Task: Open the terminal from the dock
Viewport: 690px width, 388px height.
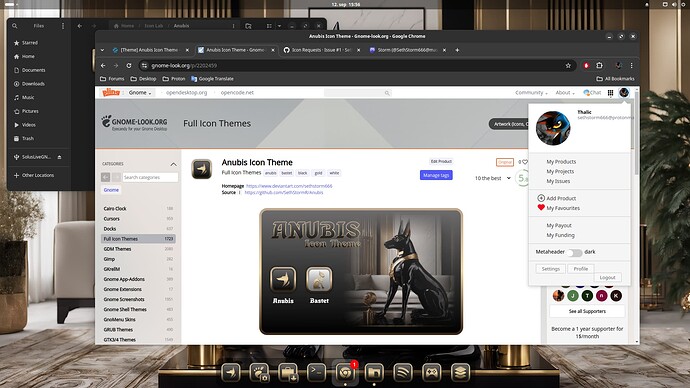Action: pyautogui.click(x=316, y=373)
